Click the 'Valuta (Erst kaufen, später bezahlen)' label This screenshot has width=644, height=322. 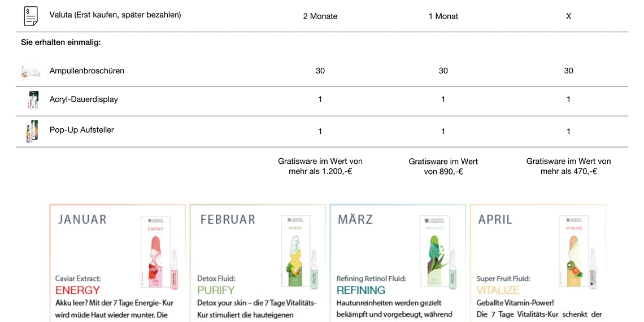pyautogui.click(x=115, y=15)
